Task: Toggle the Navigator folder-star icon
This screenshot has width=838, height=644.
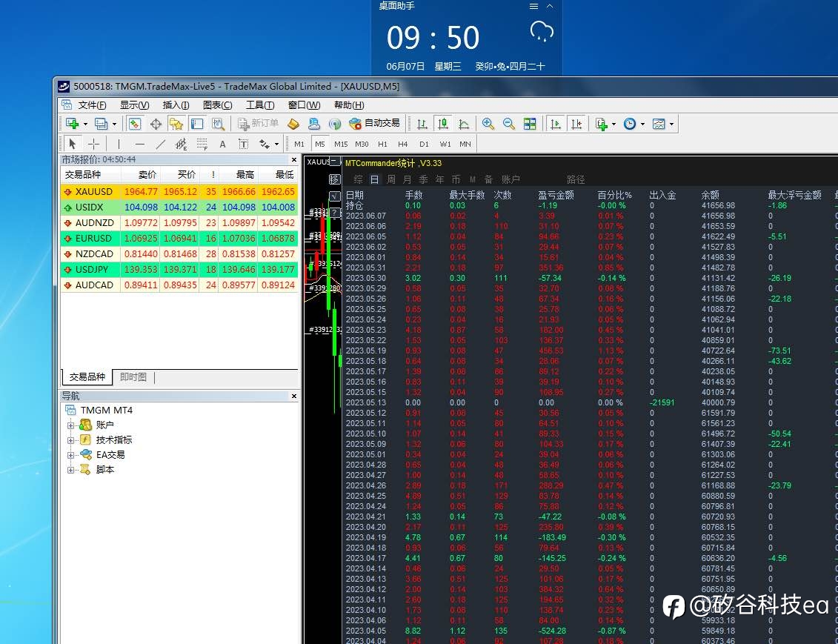Action: [176, 124]
